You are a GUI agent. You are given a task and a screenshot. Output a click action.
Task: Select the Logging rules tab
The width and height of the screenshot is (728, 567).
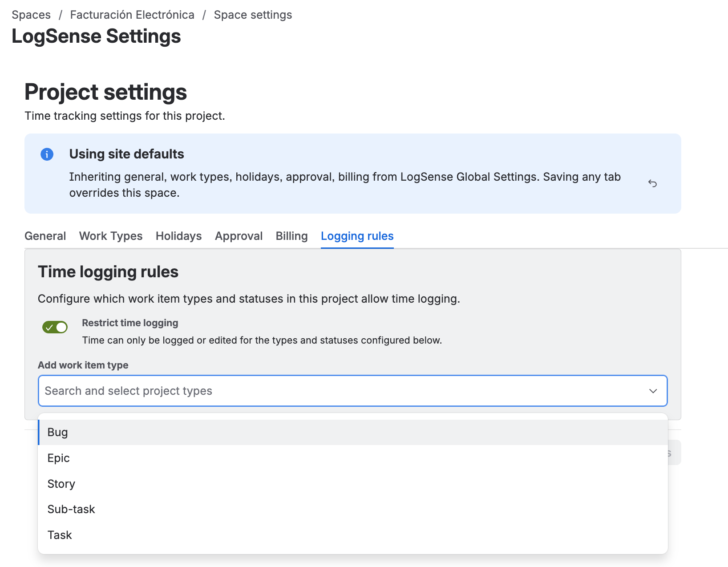coord(357,236)
